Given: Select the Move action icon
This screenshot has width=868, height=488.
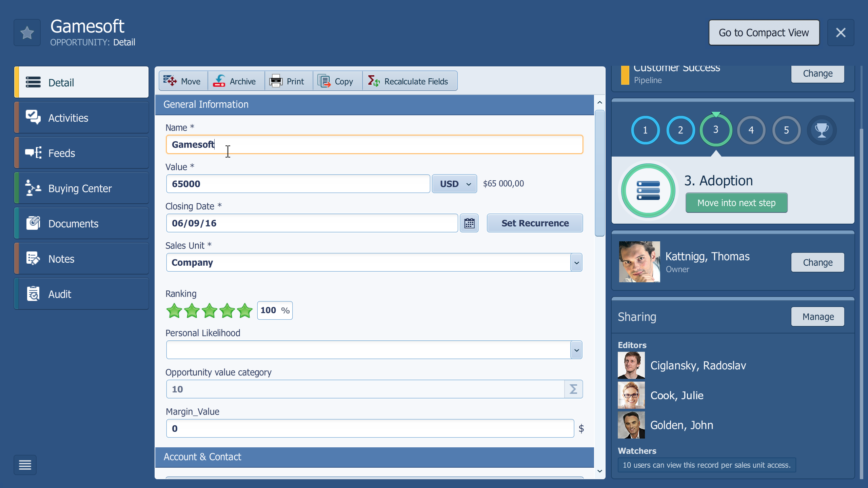Looking at the screenshot, I should [x=171, y=81].
